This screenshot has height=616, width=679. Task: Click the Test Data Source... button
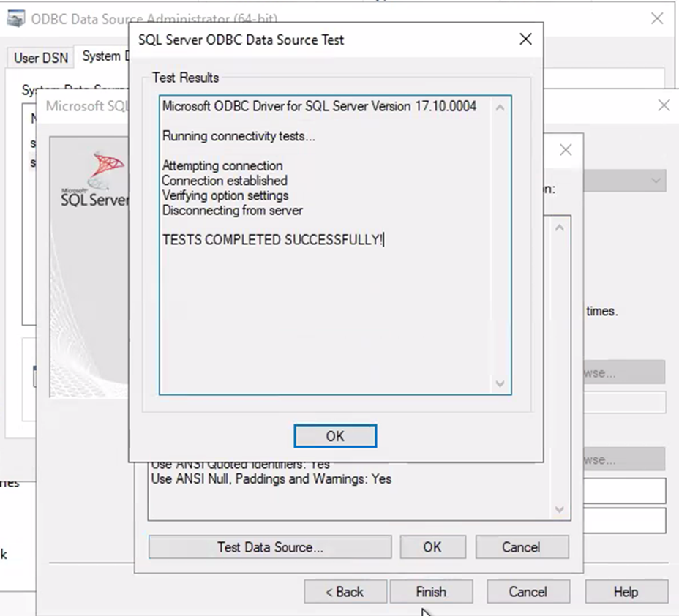click(x=270, y=547)
